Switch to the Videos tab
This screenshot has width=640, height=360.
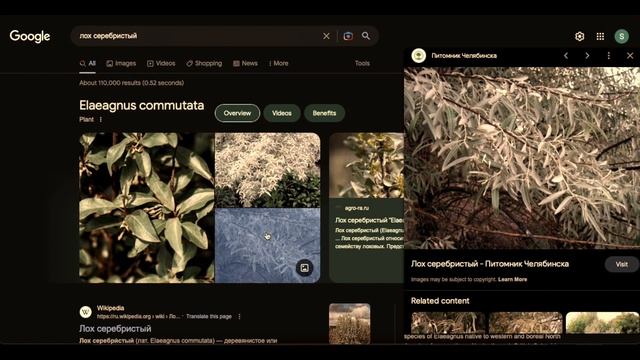(x=161, y=64)
